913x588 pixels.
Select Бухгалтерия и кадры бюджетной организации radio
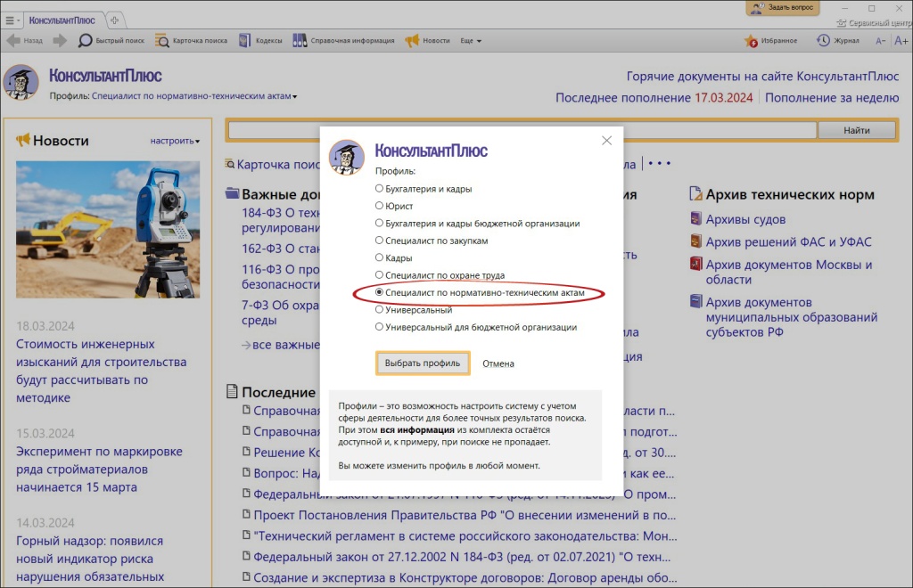coord(379,223)
